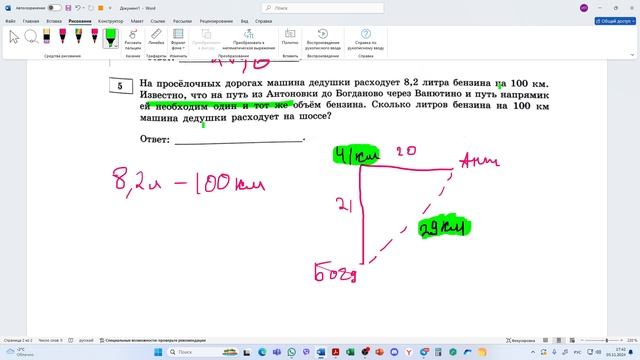Toggle Draw with Touch (Рисовать пальцем)

click(x=133, y=40)
